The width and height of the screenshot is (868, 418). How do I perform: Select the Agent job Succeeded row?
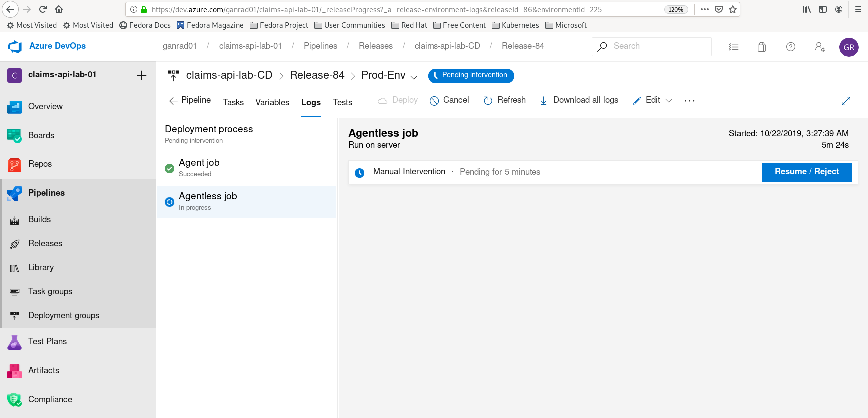[246, 168]
